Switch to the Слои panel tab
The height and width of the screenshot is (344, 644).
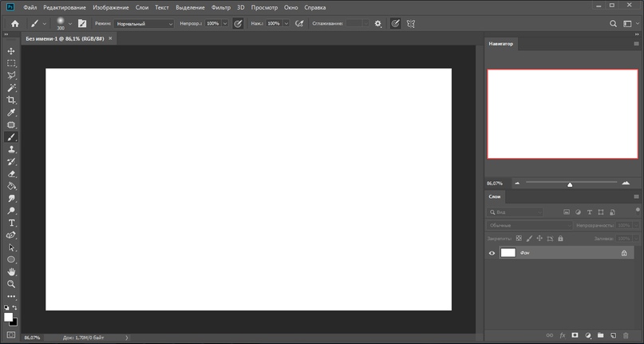point(495,197)
